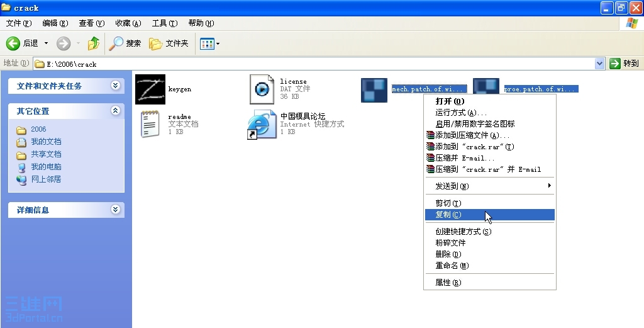
Task: Open the 帮助(H) menu
Action: point(201,23)
